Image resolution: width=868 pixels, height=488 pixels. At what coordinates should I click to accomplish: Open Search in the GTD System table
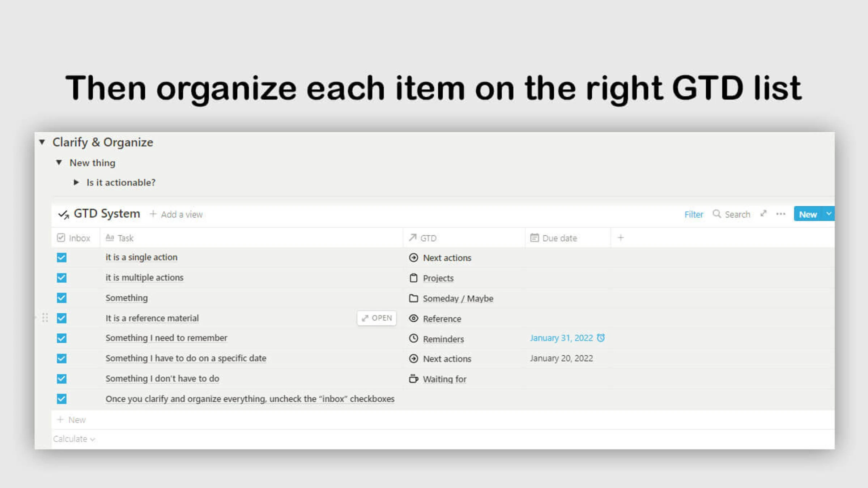pyautogui.click(x=732, y=214)
